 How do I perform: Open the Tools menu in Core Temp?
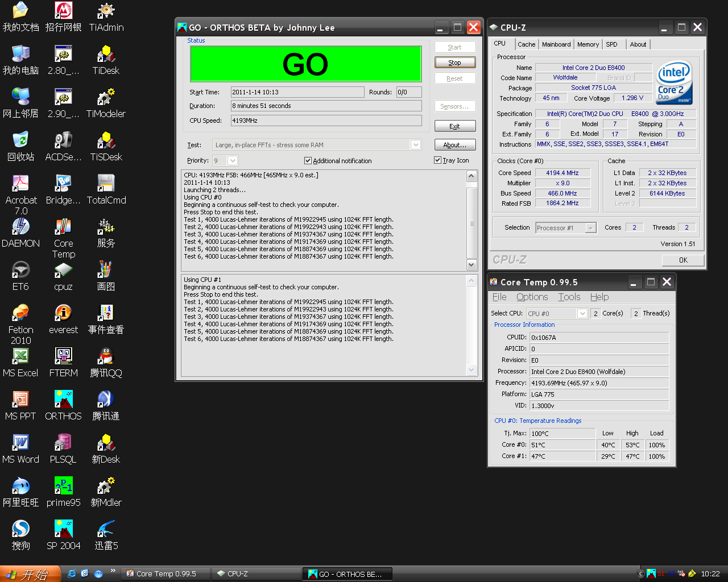coord(569,297)
